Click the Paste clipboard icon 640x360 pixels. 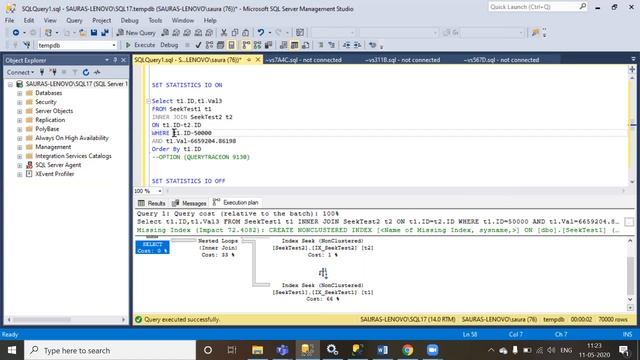point(246,33)
